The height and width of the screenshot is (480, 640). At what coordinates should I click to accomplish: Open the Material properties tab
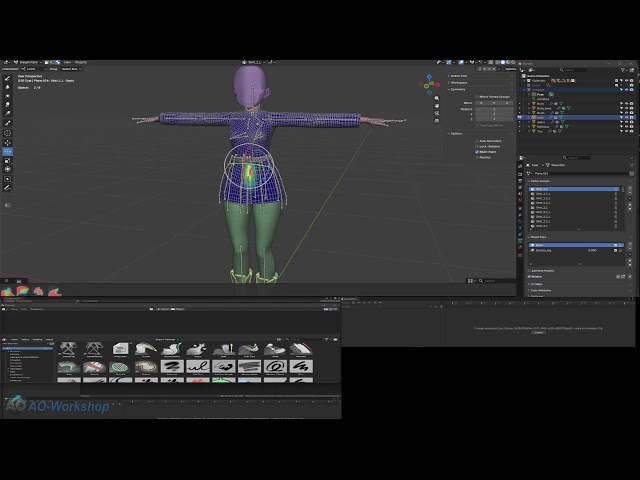click(x=520, y=248)
